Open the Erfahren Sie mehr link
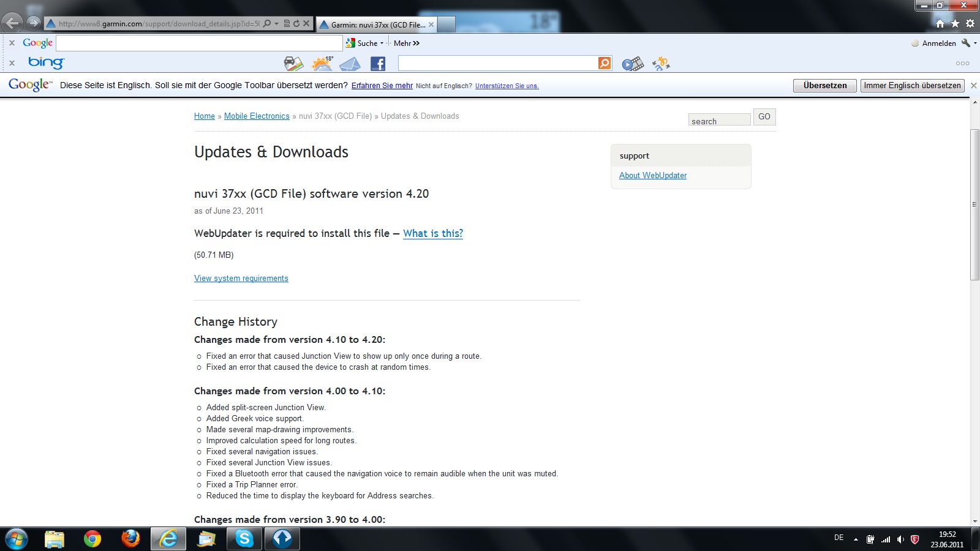 click(x=382, y=86)
